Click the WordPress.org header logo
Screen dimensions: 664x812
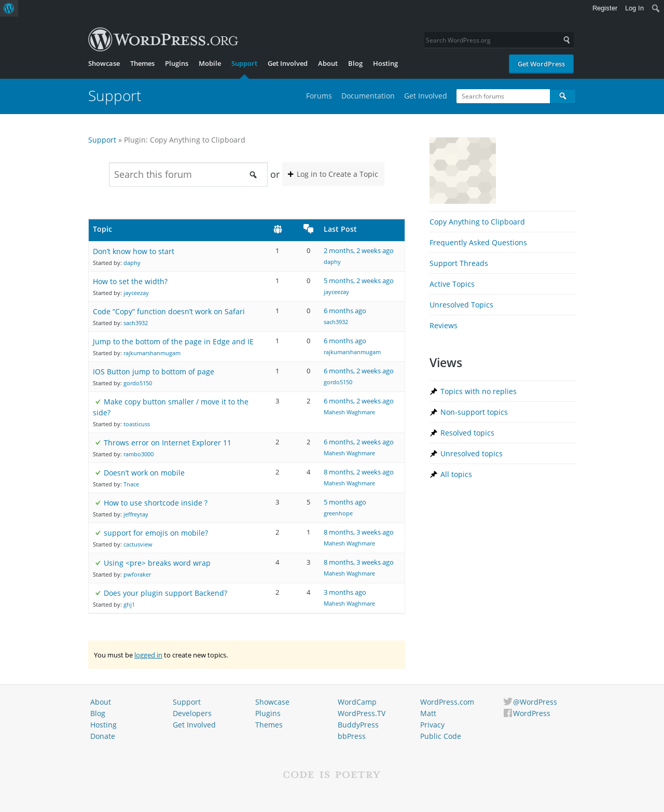point(163,39)
